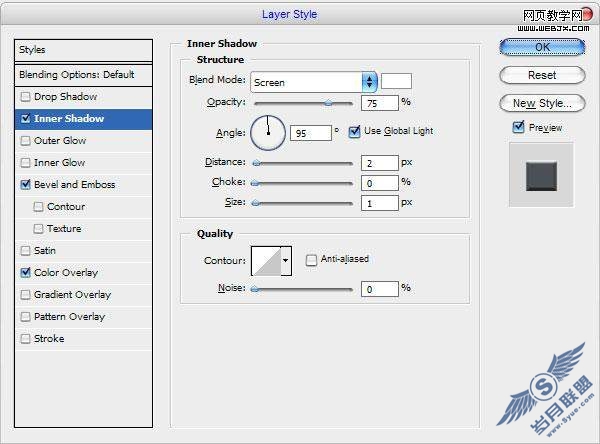This screenshot has height=444, width=600.
Task: Click the layer style preview square
Action: pos(541,176)
